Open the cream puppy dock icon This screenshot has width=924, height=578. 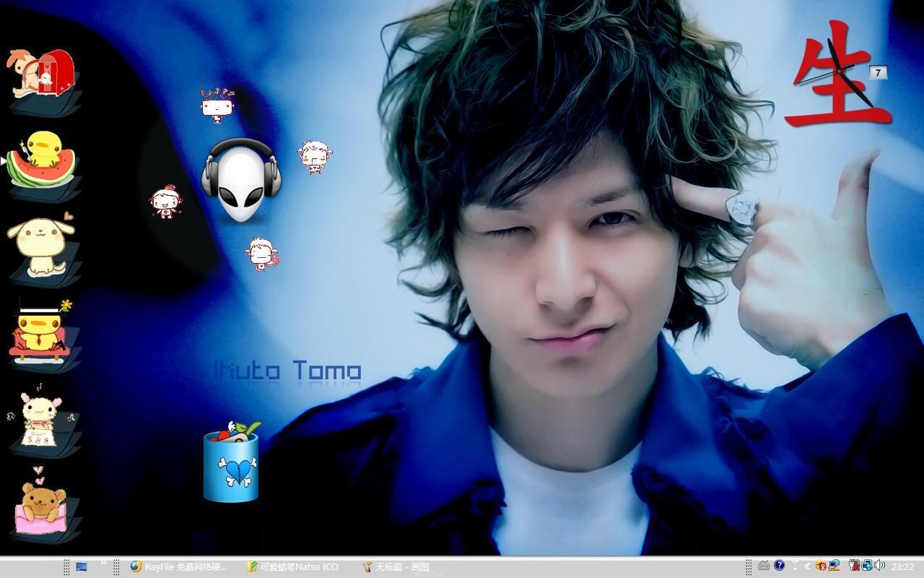(x=41, y=245)
